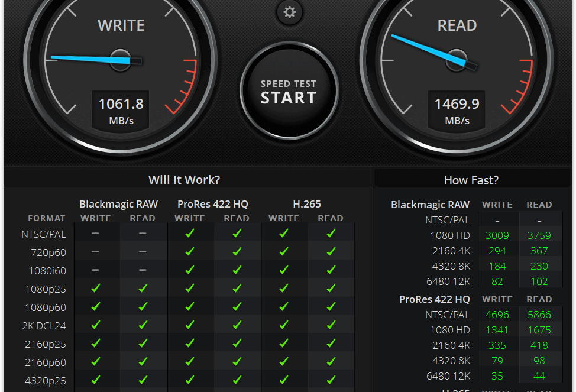Click the How Fast? panel title
Screen dimensions: 576x392
[x=471, y=180]
